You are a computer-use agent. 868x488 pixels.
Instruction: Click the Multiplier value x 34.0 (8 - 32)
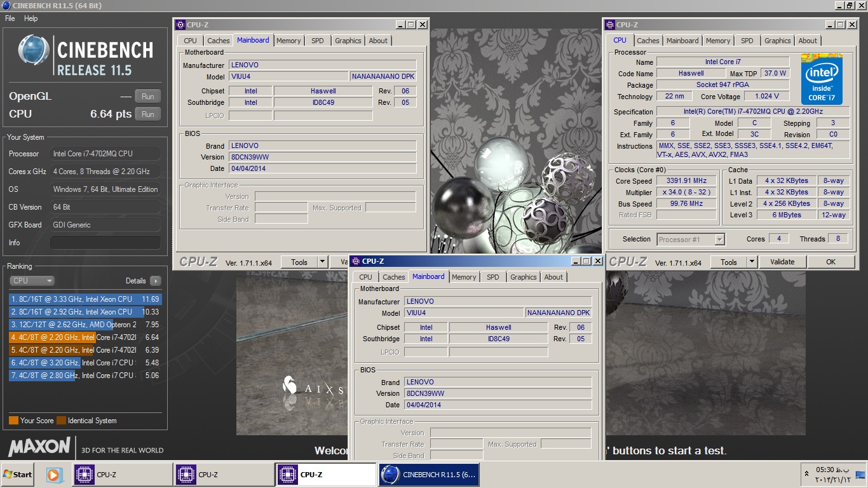coord(686,193)
